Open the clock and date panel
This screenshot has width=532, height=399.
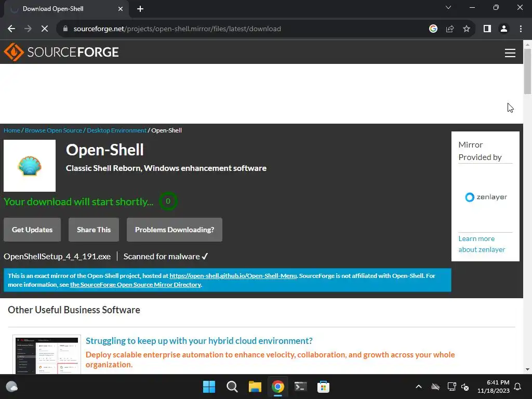click(x=494, y=387)
